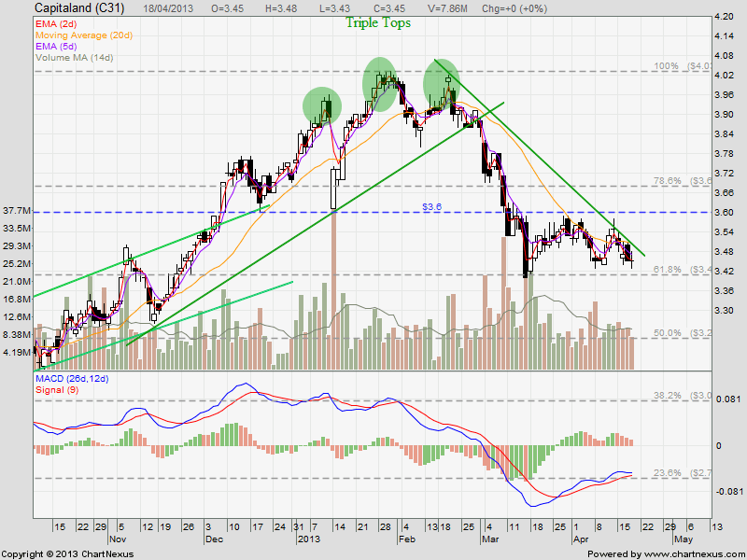Click the 3.96 price axis label
The height and width of the screenshot is (560, 747).
tap(725, 95)
